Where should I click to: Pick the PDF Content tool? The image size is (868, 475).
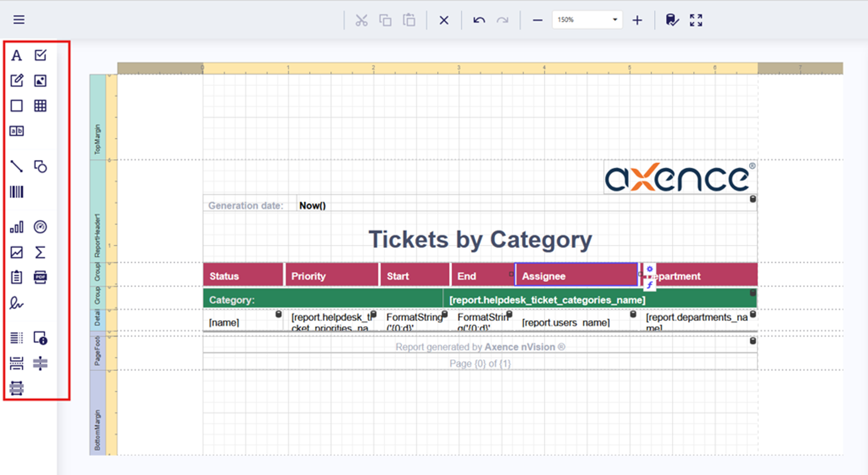(x=40, y=277)
